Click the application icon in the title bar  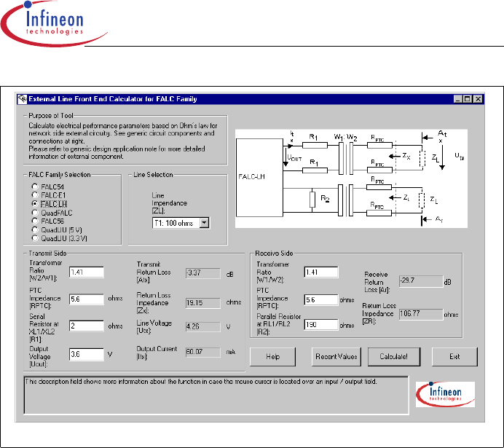point(23,99)
